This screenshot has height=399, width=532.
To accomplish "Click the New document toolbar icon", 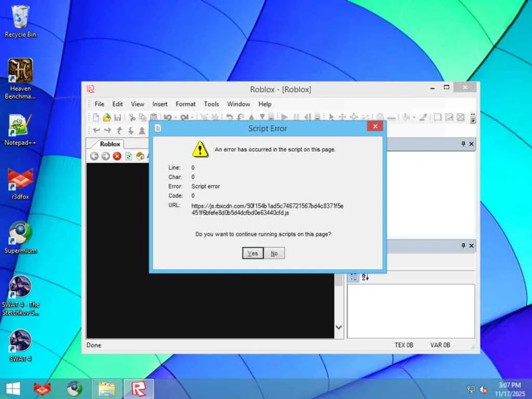I will pyautogui.click(x=96, y=117).
